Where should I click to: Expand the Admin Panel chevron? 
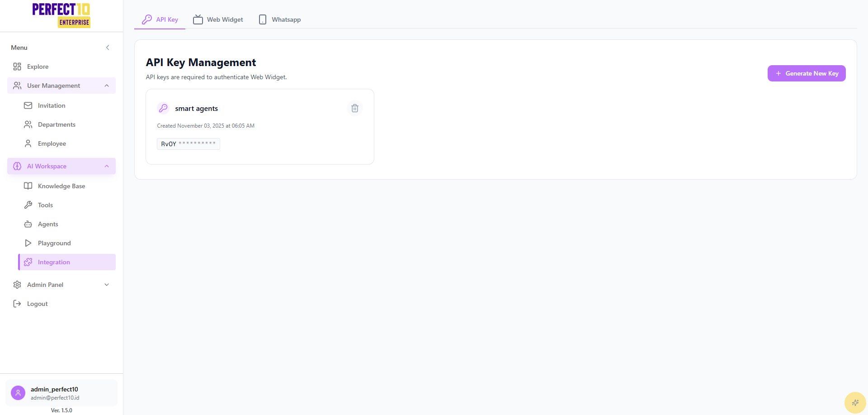tap(107, 285)
